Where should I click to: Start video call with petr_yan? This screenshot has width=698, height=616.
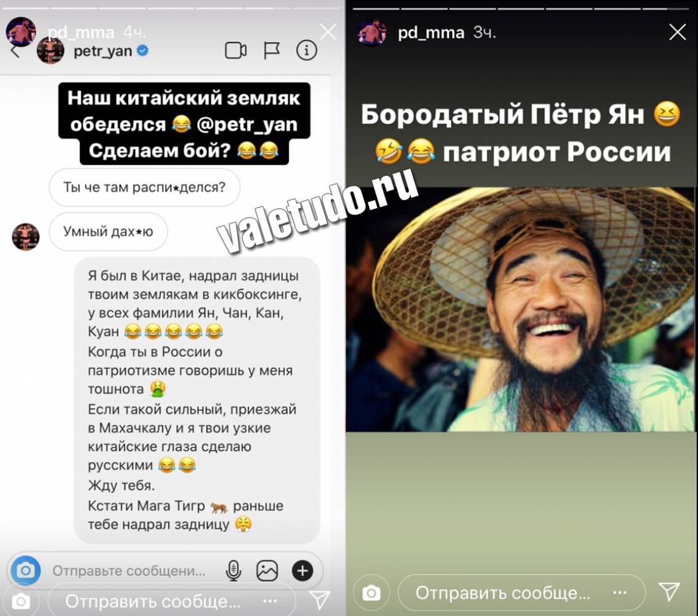(235, 51)
